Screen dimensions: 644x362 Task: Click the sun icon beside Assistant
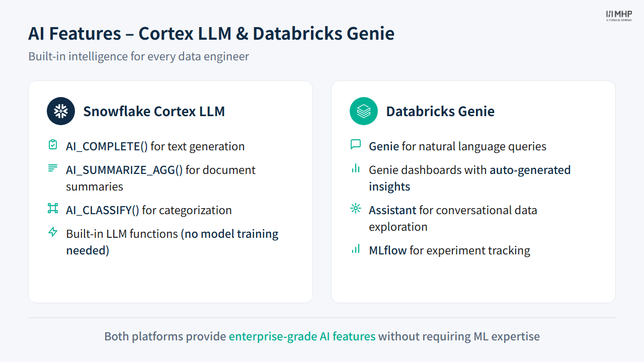coord(356,209)
